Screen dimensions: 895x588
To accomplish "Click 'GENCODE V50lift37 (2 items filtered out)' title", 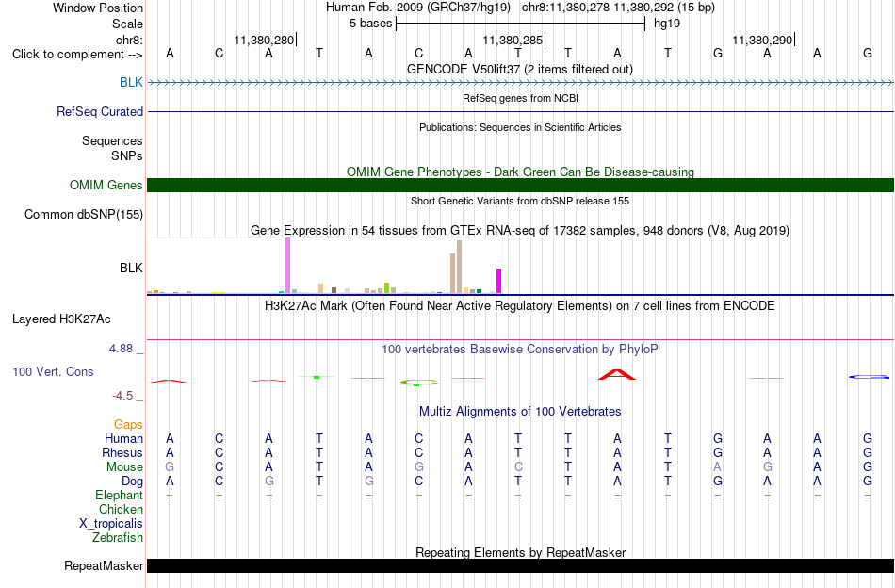I will [520, 69].
